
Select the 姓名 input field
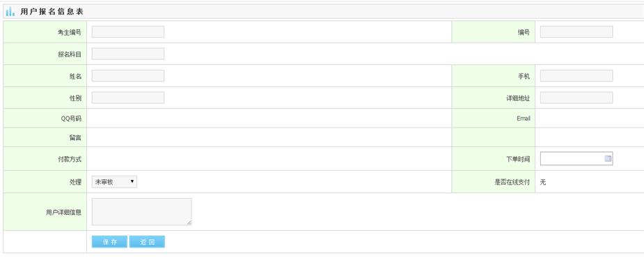pos(127,76)
